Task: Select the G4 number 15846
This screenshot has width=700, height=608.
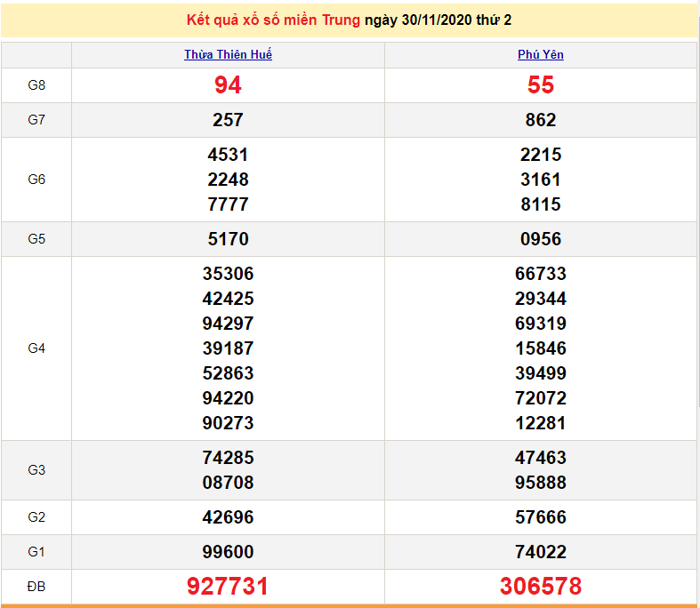Action: point(540,348)
